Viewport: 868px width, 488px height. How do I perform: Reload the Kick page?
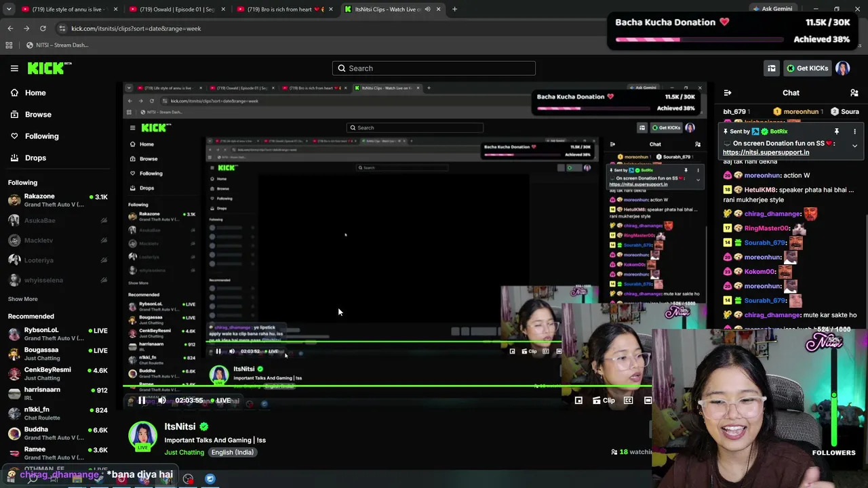43,28
